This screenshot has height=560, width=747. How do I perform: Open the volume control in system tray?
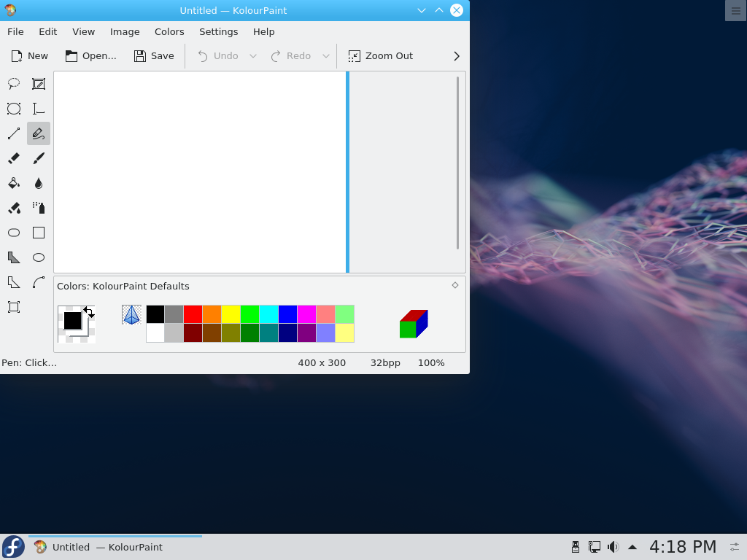tap(613, 547)
